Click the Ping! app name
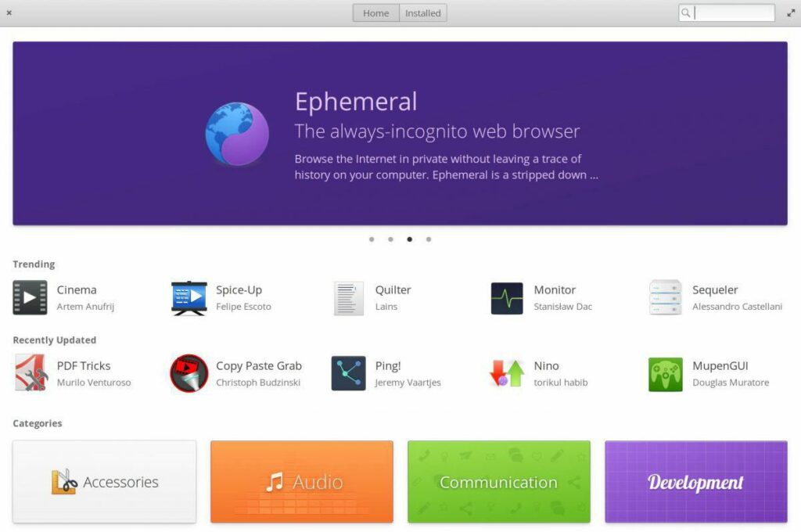The image size is (801, 532). tap(388, 366)
